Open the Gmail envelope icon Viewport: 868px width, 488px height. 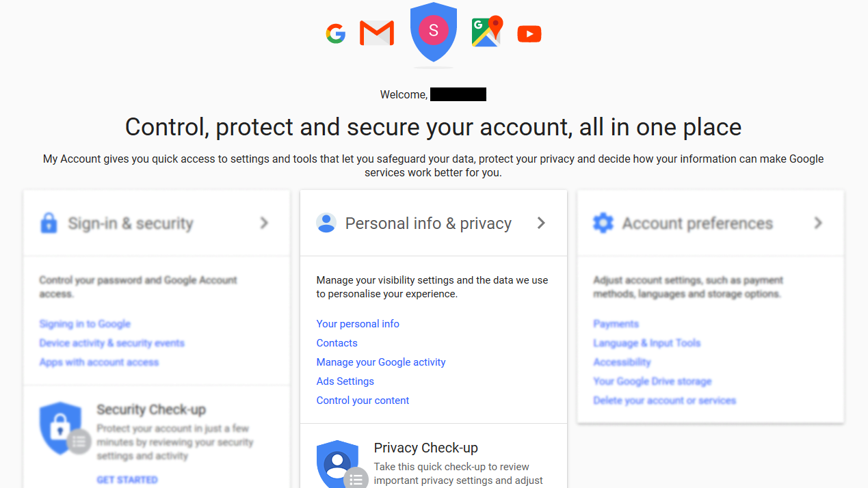pos(377,33)
